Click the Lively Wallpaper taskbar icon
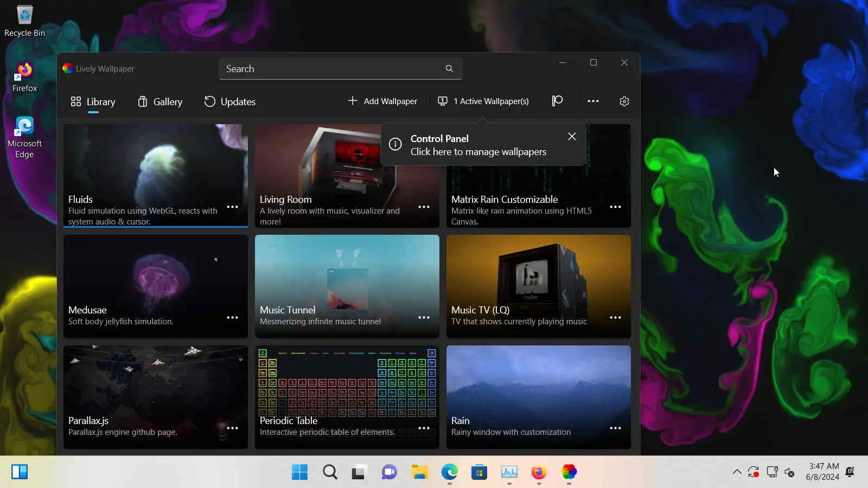The image size is (868, 488). point(569,472)
